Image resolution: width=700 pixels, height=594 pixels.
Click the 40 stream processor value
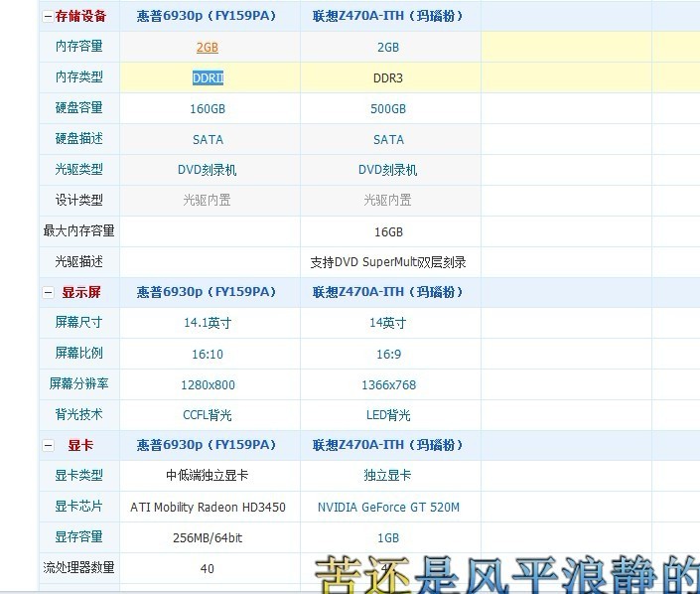click(x=208, y=569)
